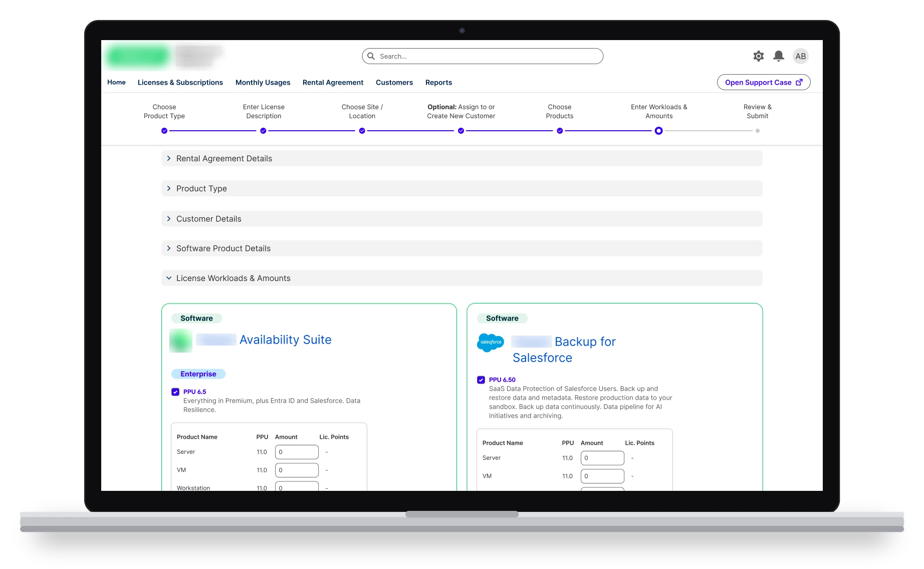Toggle the PPU 6.50 checkbox for Backup for Salesforce
The height and width of the screenshot is (569, 924).
pyautogui.click(x=481, y=380)
